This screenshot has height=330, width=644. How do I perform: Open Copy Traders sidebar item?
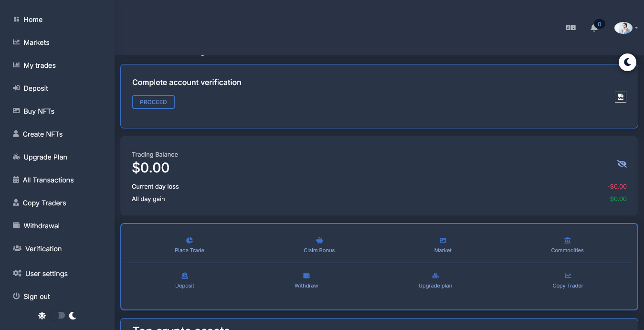click(x=44, y=203)
